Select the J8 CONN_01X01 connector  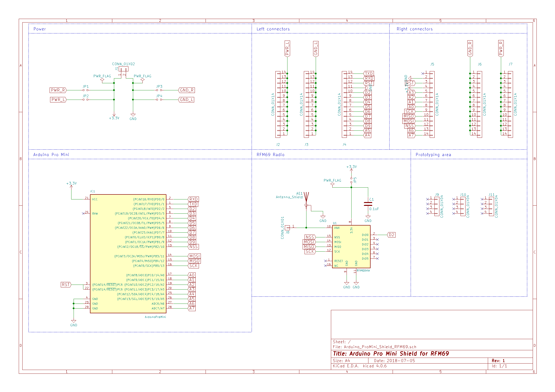(287, 227)
